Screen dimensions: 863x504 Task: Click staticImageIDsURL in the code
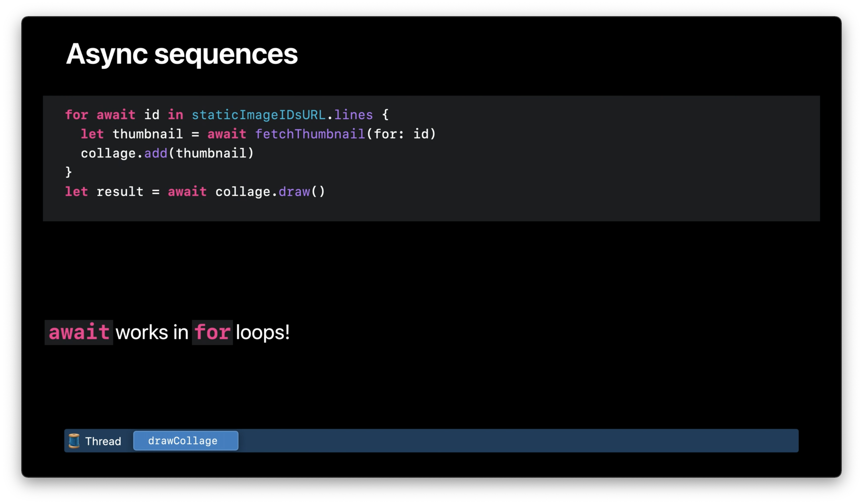258,115
